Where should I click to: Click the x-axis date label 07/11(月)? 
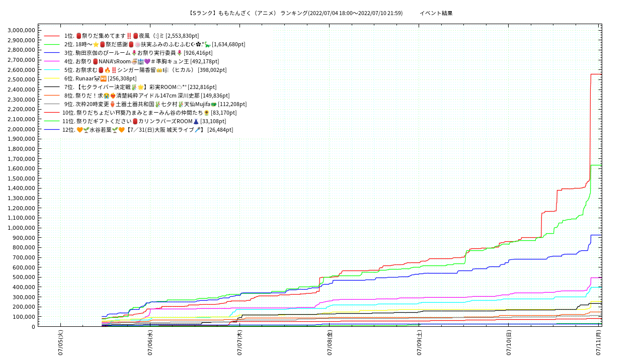[598, 343]
